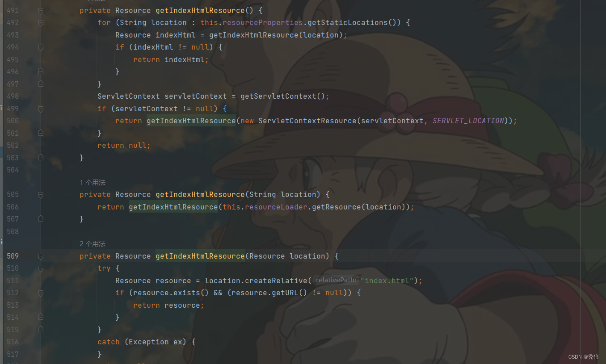Open the '2 个用法' usages hint
Viewport: 606px width, 364px height.
93,243
